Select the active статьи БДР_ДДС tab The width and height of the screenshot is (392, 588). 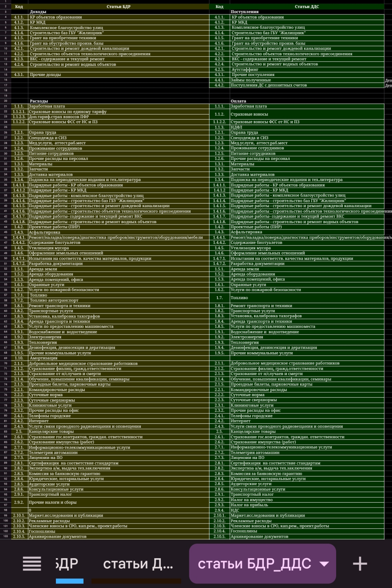254,563
